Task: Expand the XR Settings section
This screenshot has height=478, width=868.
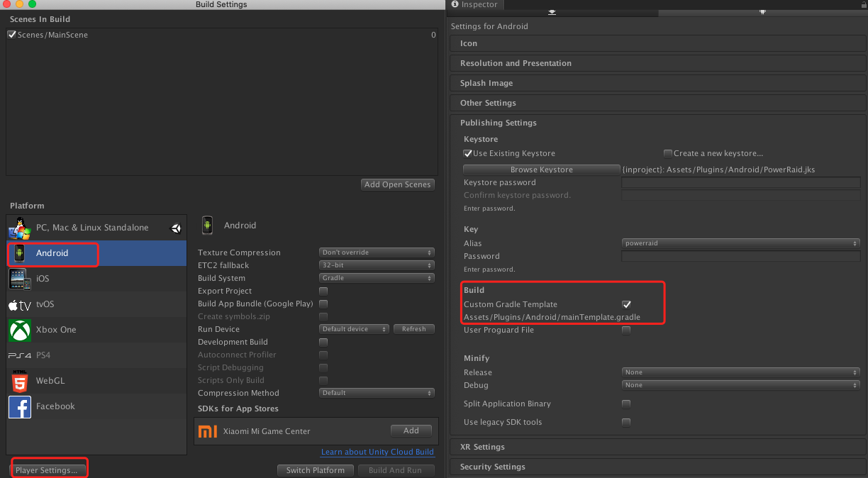Action: (657, 447)
